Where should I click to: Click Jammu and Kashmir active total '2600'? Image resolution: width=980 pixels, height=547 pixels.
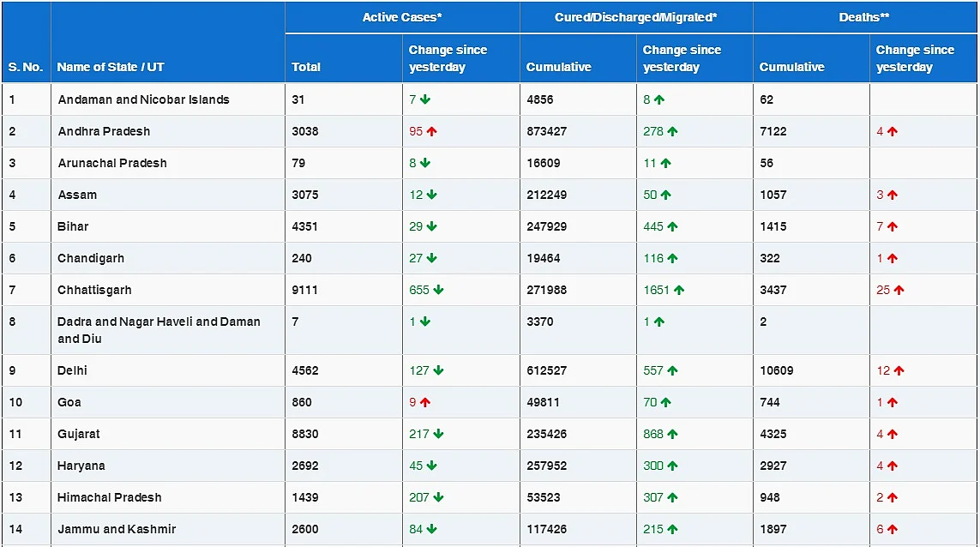(305, 530)
